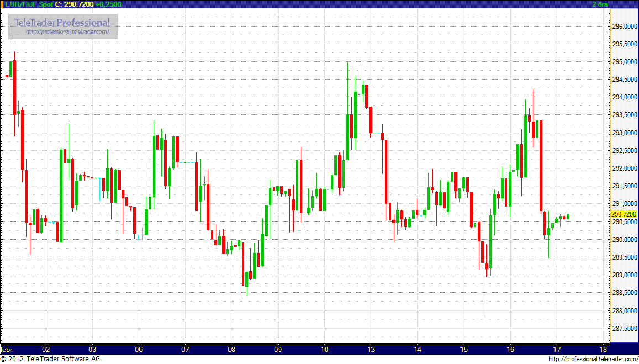Click date 15 on the time axis
The image size is (639, 364).
(464, 349)
